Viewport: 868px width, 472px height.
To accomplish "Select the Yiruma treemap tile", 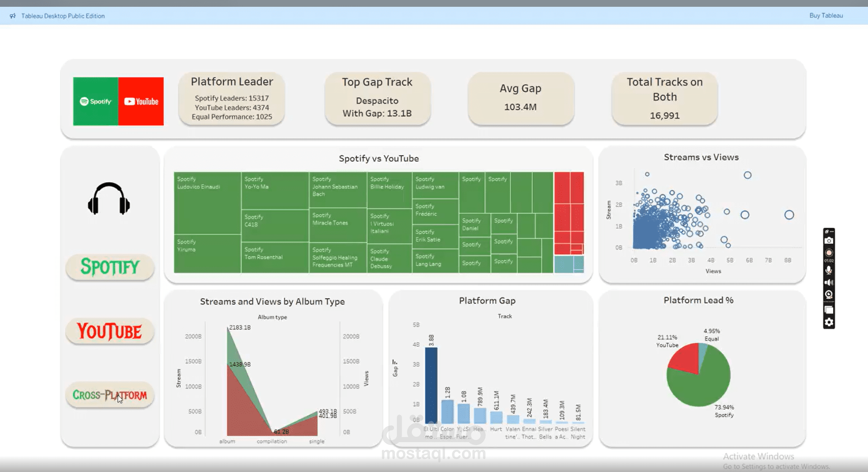I will (x=207, y=254).
